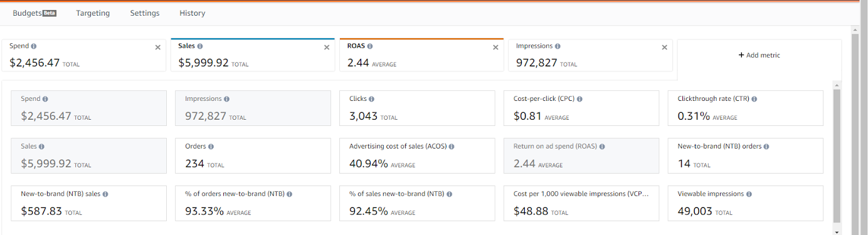
Task: Click info icon beside Advertising cost of sales
Action: (452, 147)
